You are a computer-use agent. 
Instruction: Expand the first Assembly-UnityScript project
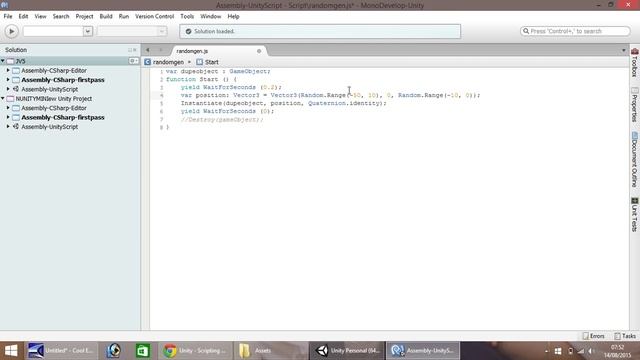pyautogui.click(x=8, y=89)
